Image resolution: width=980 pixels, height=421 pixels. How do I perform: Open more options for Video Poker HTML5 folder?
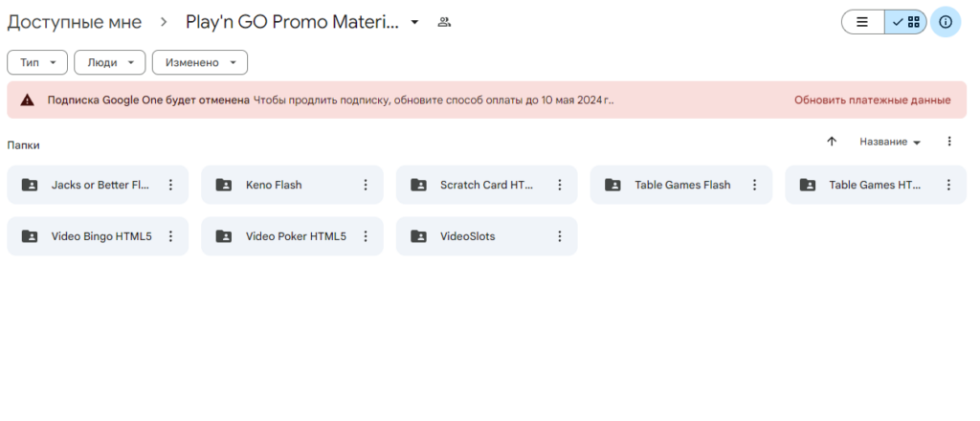coord(365,236)
